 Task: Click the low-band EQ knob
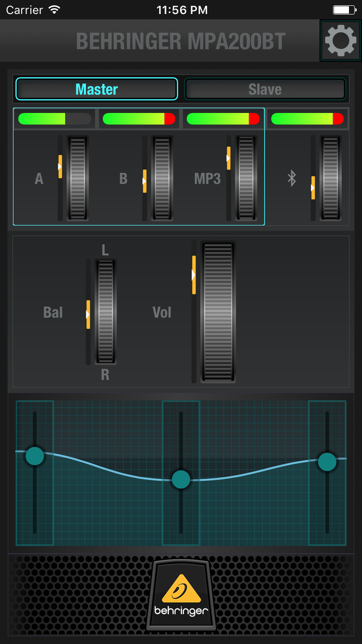point(35,456)
